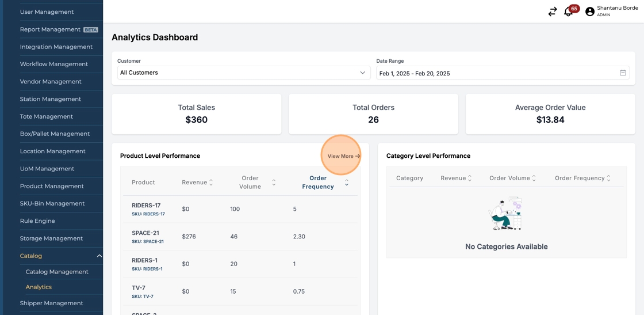644x315 pixels.
Task: Click the swap arrows icon in header
Action: coord(552,12)
